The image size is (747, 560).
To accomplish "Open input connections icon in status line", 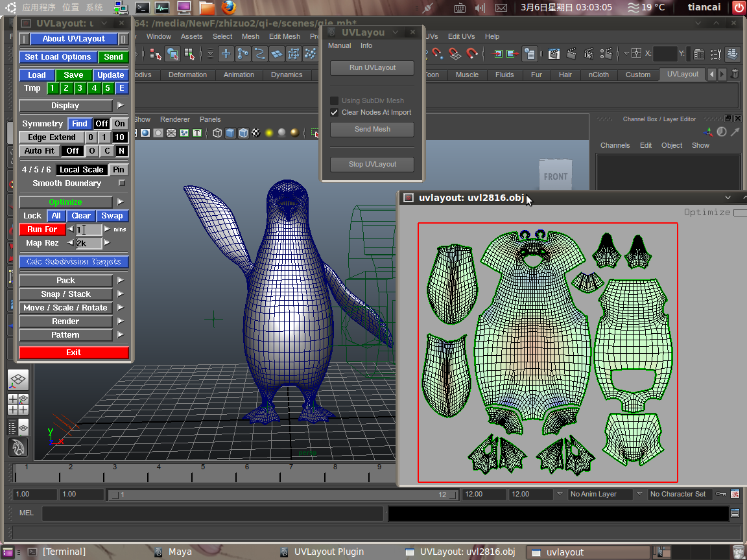I will 498,54.
